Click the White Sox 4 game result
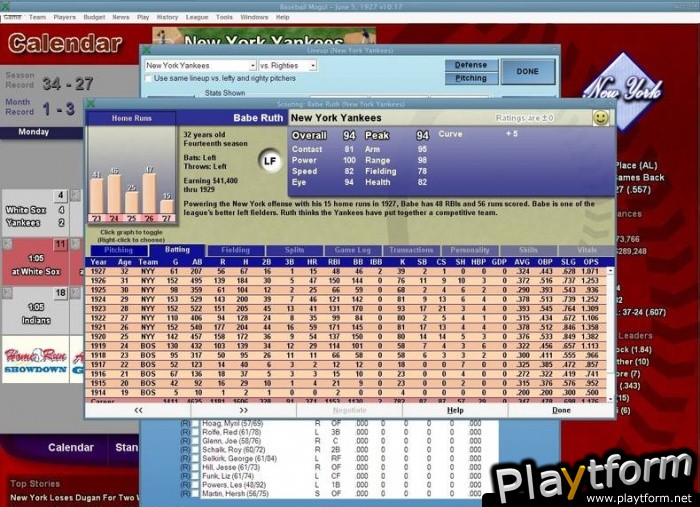Screen dimensions: 700x507 36,210
